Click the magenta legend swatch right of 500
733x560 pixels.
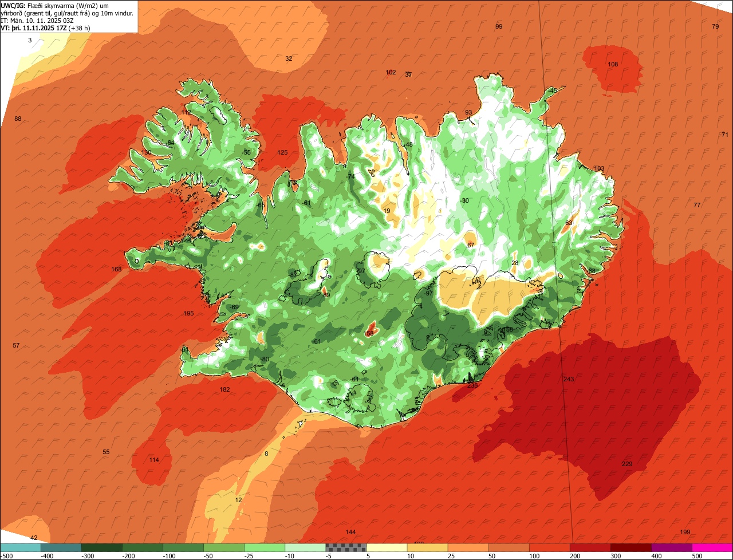(x=712, y=547)
